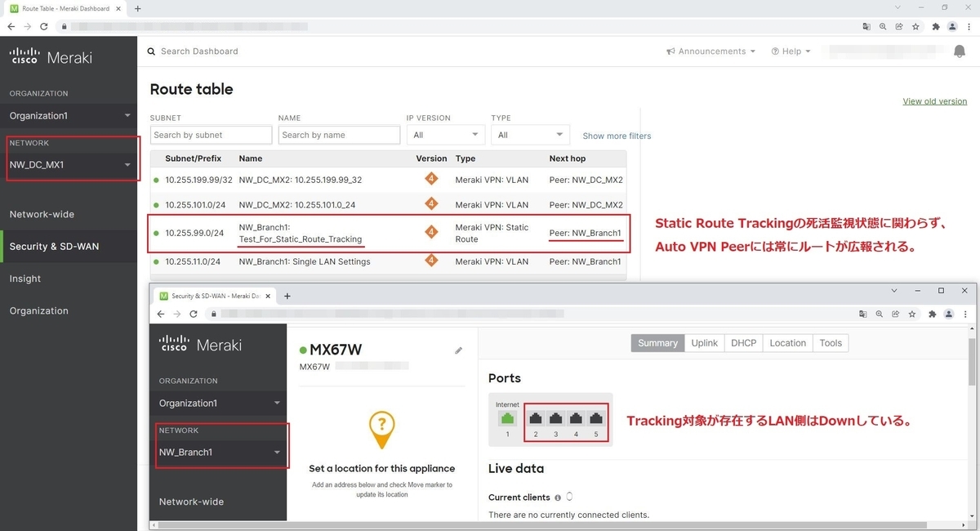Click the Search by subnet field
Screen dimensions: 980x531
pos(211,135)
